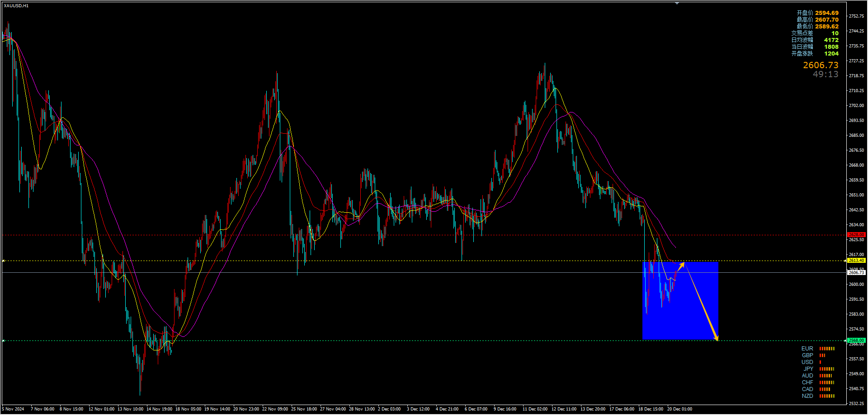Click the 8 Nov 15:00 time axis label
Viewport: 868px width, 415px height.
click(71, 409)
